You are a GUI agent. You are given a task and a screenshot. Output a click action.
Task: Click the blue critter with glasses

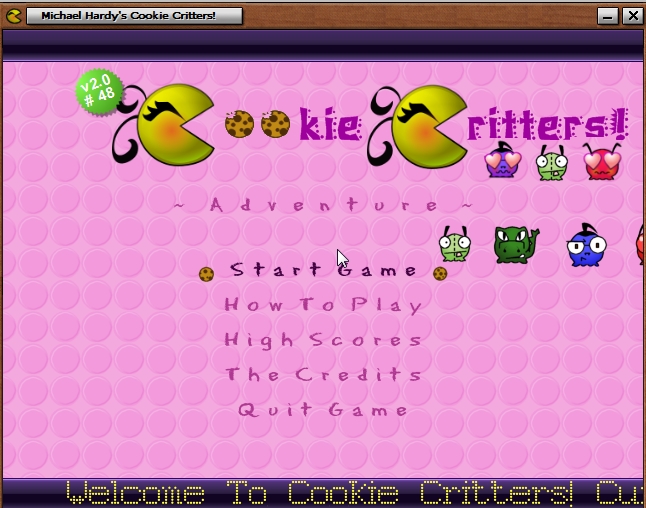pyautogui.click(x=586, y=246)
